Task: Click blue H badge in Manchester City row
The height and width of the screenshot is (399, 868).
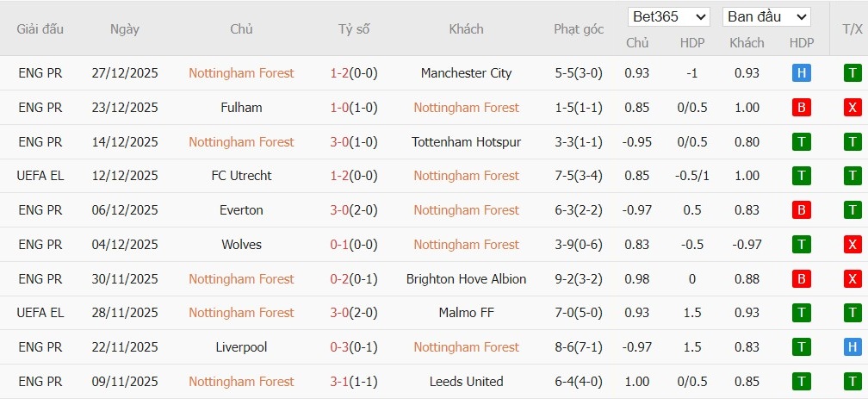Action: click(x=801, y=73)
